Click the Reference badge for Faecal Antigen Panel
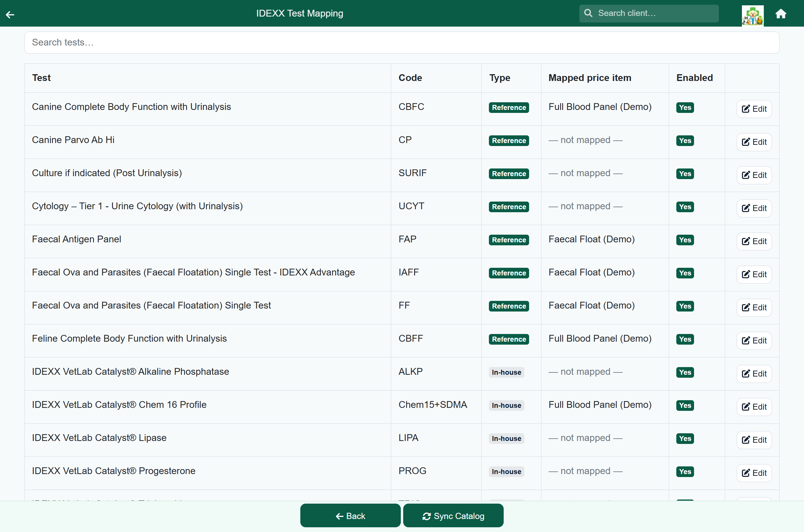The width and height of the screenshot is (804, 532). tap(509, 240)
